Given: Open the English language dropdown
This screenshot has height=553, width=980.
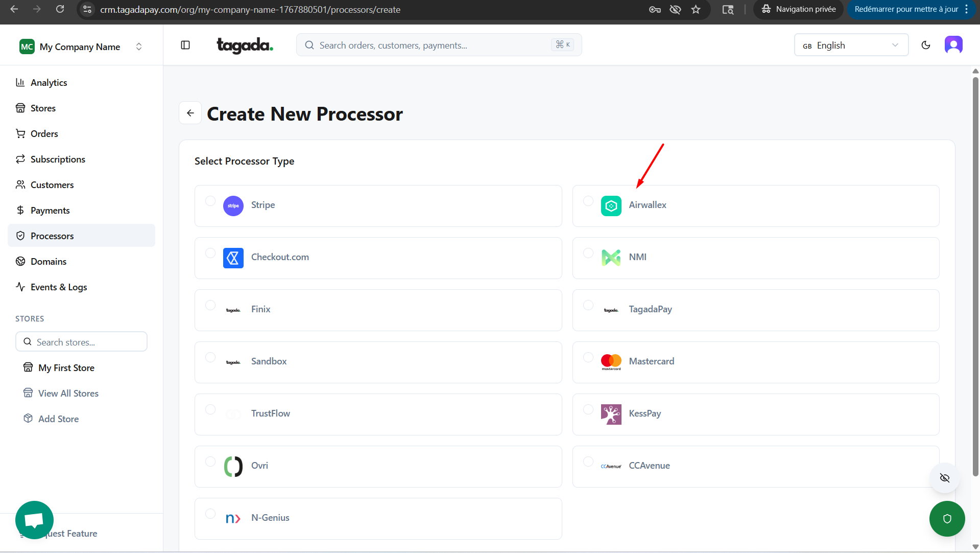Looking at the screenshot, I should 851,45.
